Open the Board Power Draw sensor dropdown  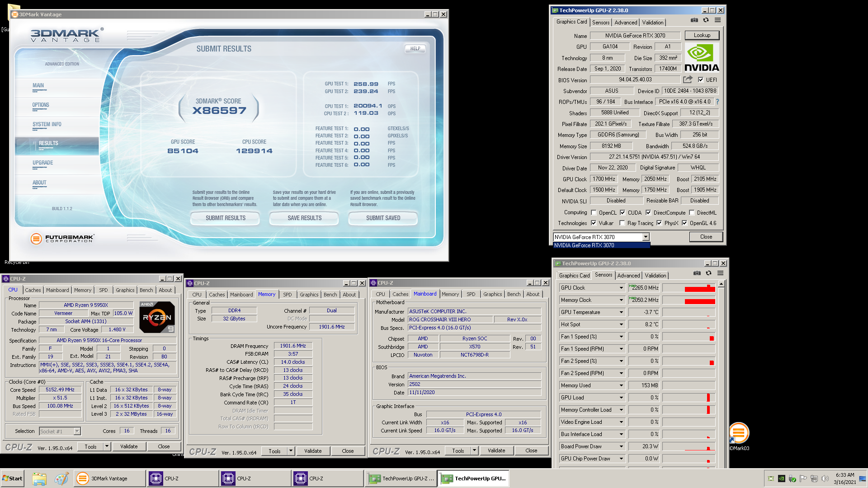tap(621, 446)
